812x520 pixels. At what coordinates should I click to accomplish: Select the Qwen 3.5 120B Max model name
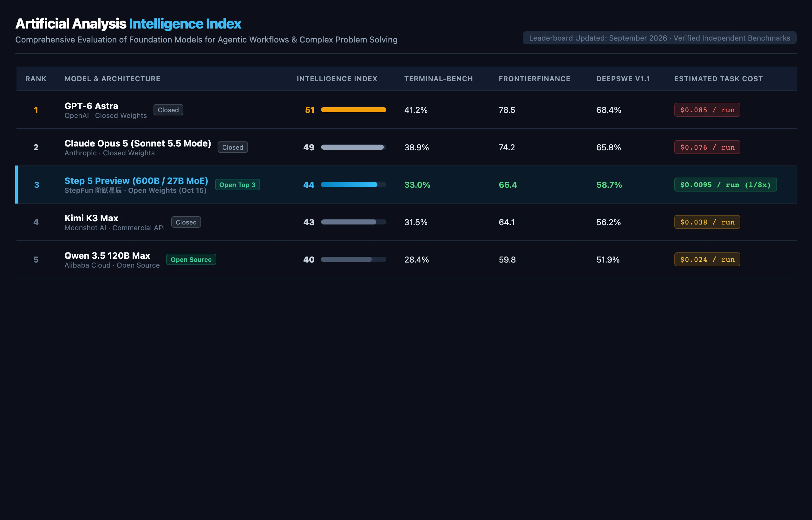coord(107,256)
